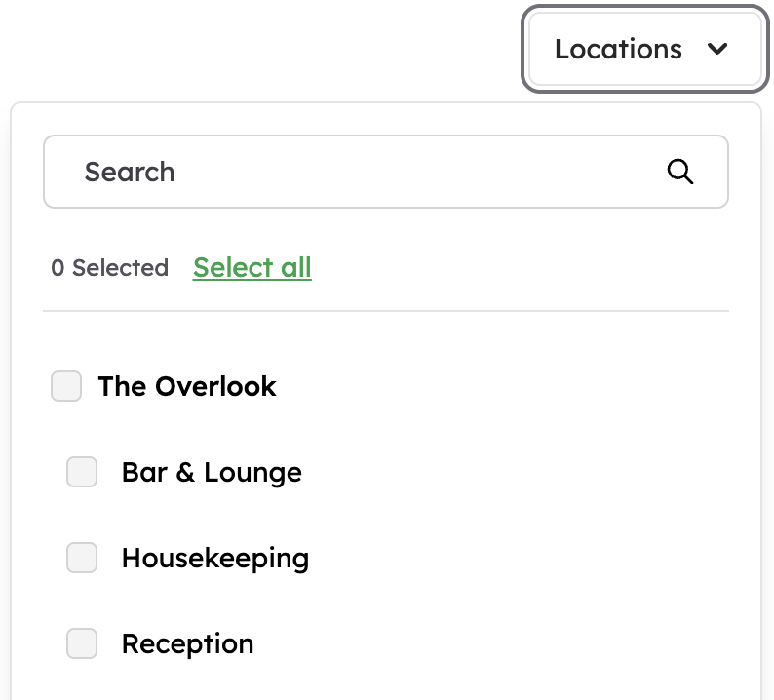The height and width of the screenshot is (700, 774).
Task: Click the word Overlook in the group heading
Action: [x=215, y=386]
